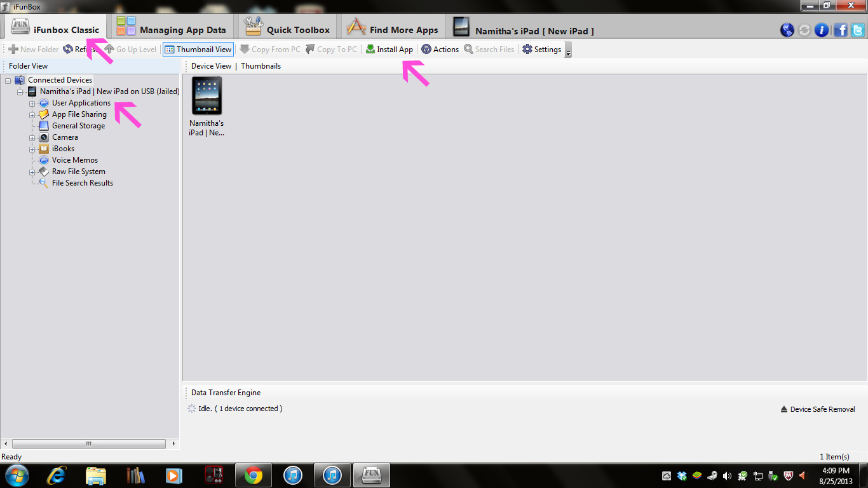Go to Find More Apps tab
This screenshot has height=488, width=868.
pyautogui.click(x=392, y=28)
